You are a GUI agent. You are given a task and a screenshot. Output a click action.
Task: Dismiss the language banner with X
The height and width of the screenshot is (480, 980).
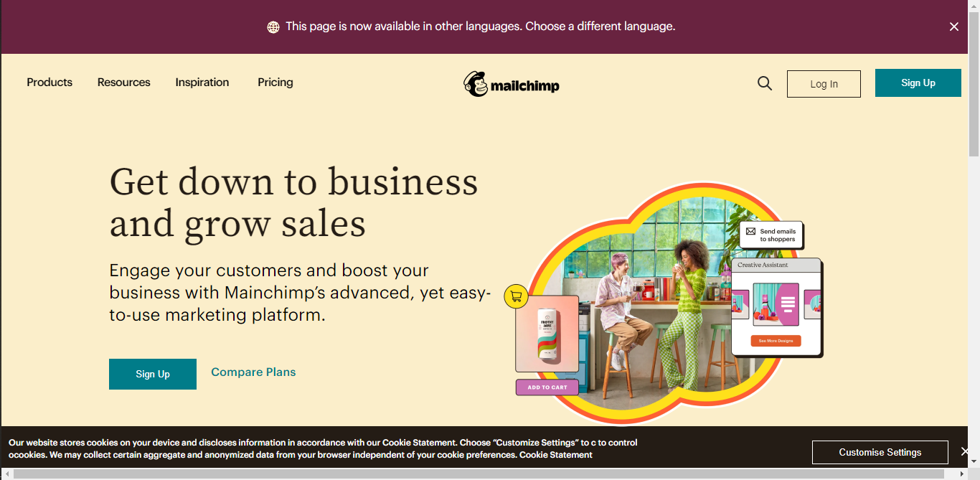click(954, 27)
